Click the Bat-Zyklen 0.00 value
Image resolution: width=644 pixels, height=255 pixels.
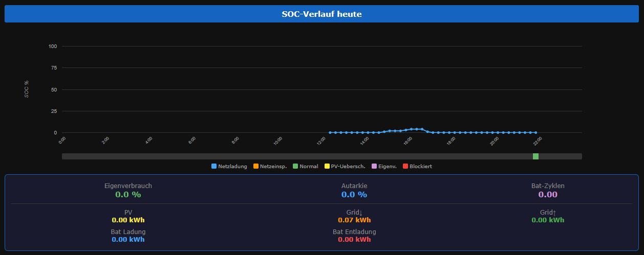pyautogui.click(x=548, y=195)
